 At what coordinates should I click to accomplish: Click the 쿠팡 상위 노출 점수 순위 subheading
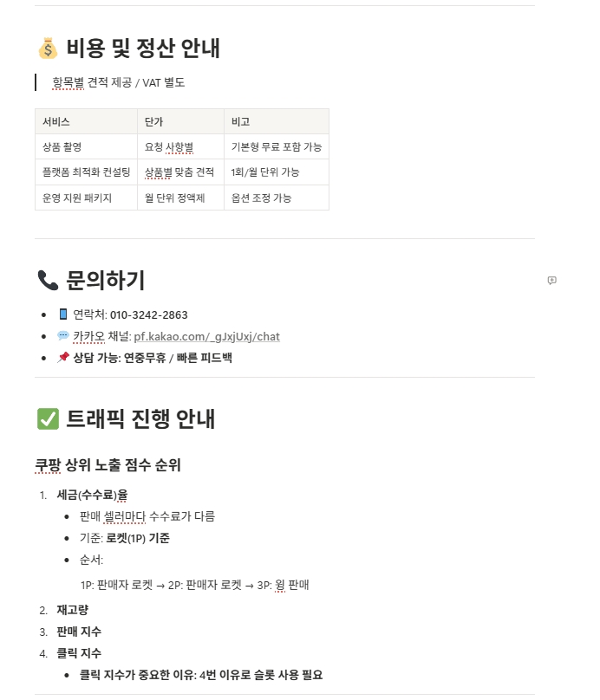(108, 465)
